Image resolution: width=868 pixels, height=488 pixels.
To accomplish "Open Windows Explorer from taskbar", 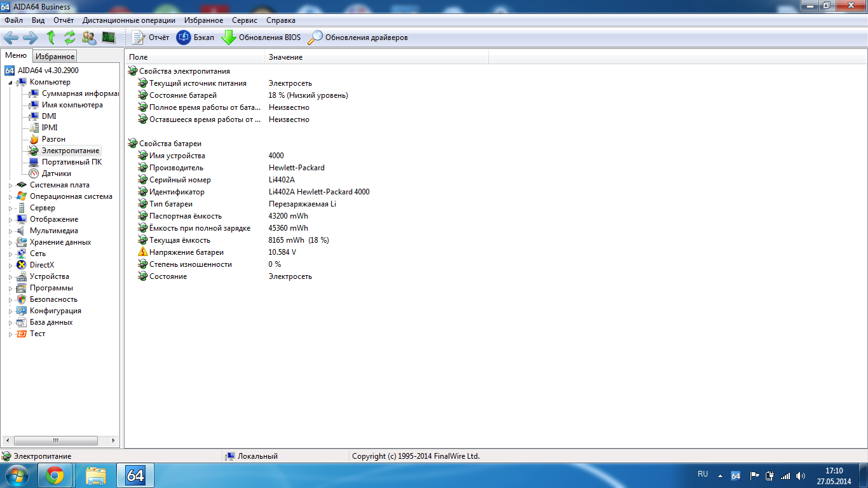I will [x=95, y=475].
